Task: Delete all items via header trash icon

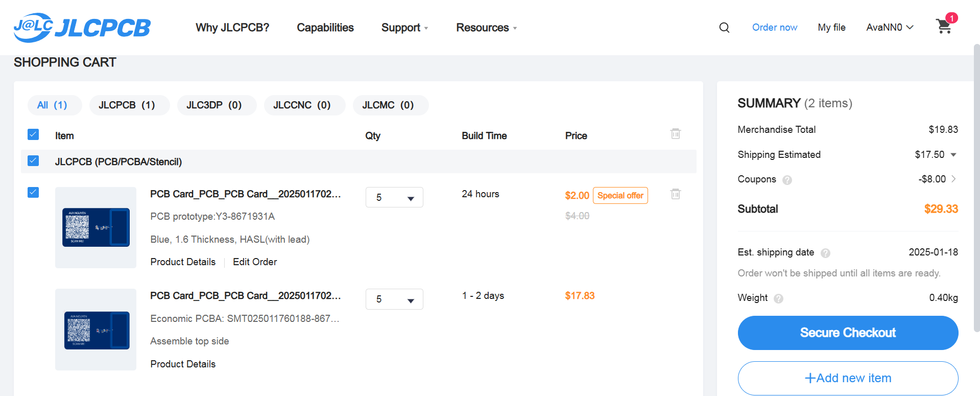Action: tap(676, 134)
